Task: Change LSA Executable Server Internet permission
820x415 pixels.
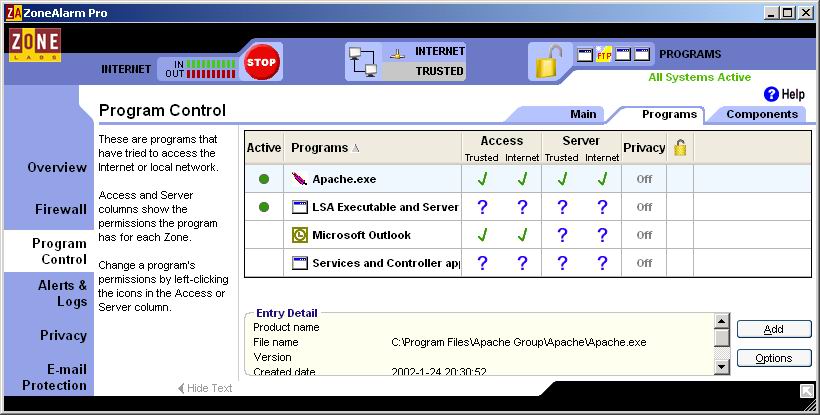Action: pyautogui.click(x=602, y=207)
